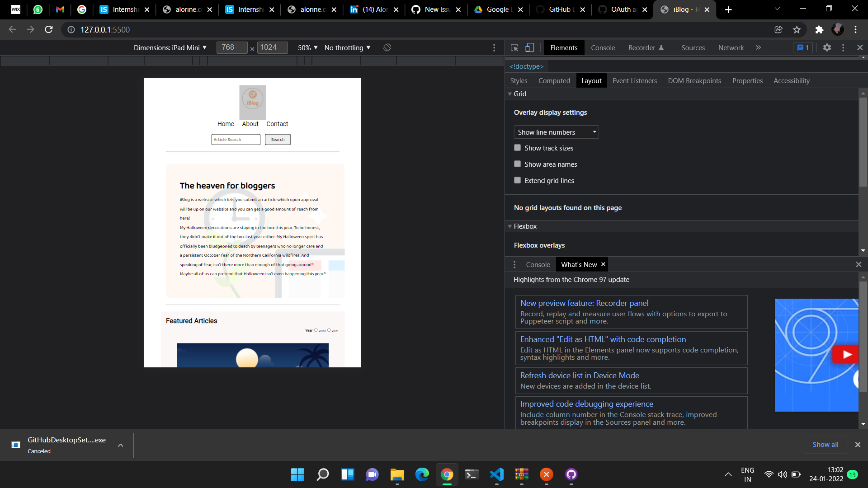The height and width of the screenshot is (488, 868).
Task: Check Extend grid lines option
Action: coord(517,180)
